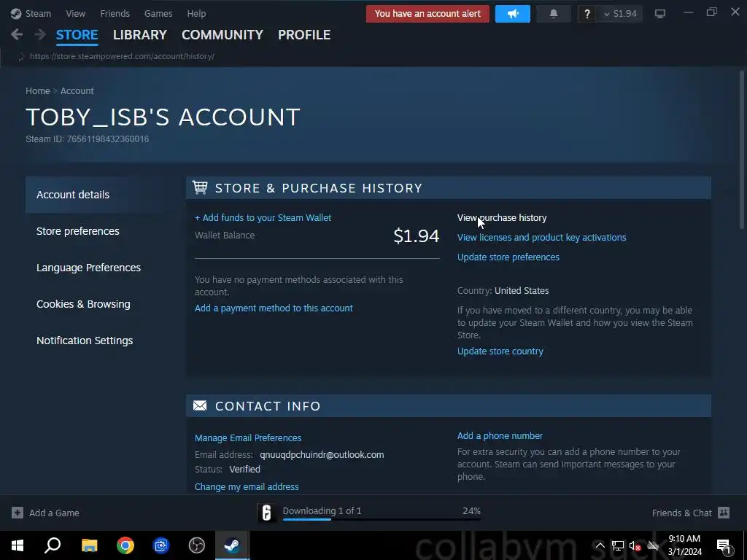
Task: Open the Steam menu
Action: pos(38,14)
